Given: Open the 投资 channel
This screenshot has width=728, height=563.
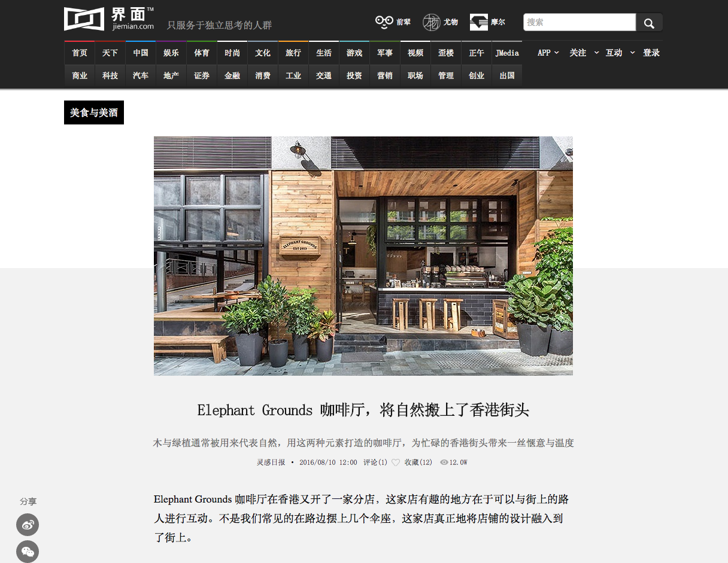Looking at the screenshot, I should coord(354,75).
